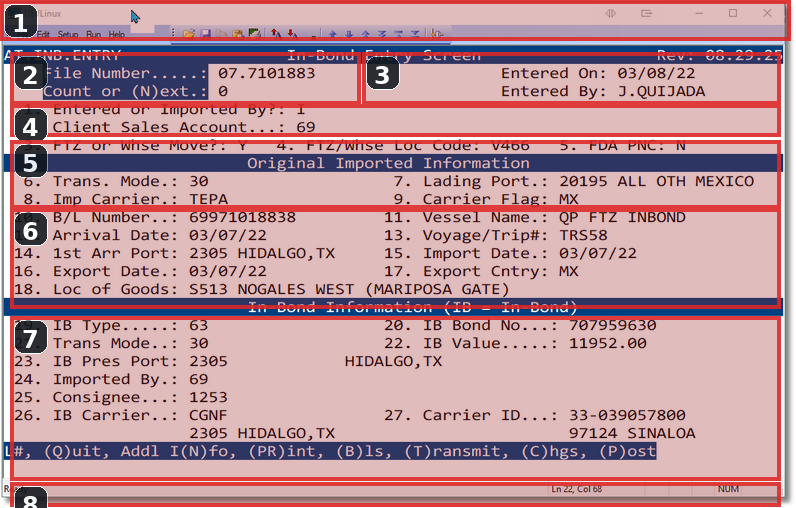This screenshot has width=796, height=508.
Task: Click the Vessel Name value QP FTZ INBOND
Action: pos(622,217)
